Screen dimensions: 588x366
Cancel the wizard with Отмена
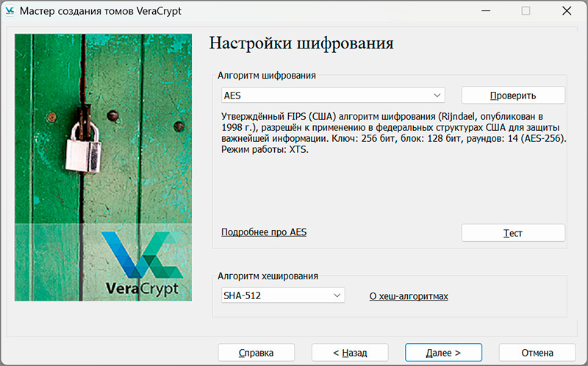point(537,353)
